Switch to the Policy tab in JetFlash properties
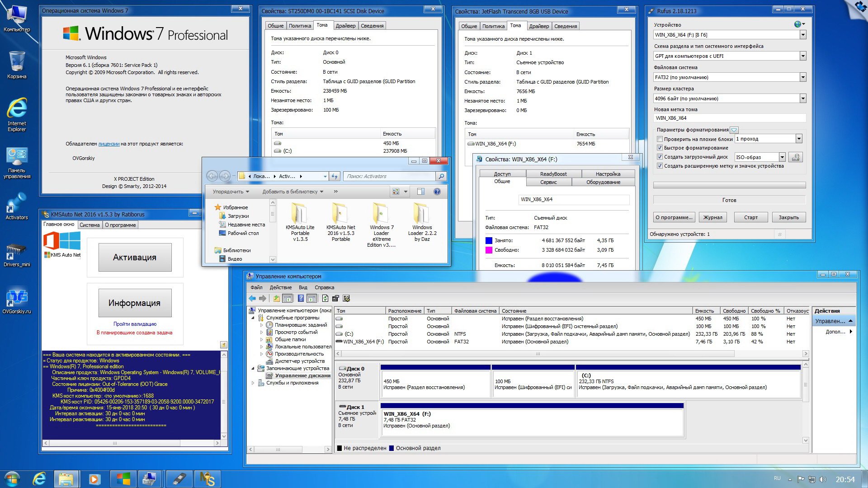 [493, 26]
